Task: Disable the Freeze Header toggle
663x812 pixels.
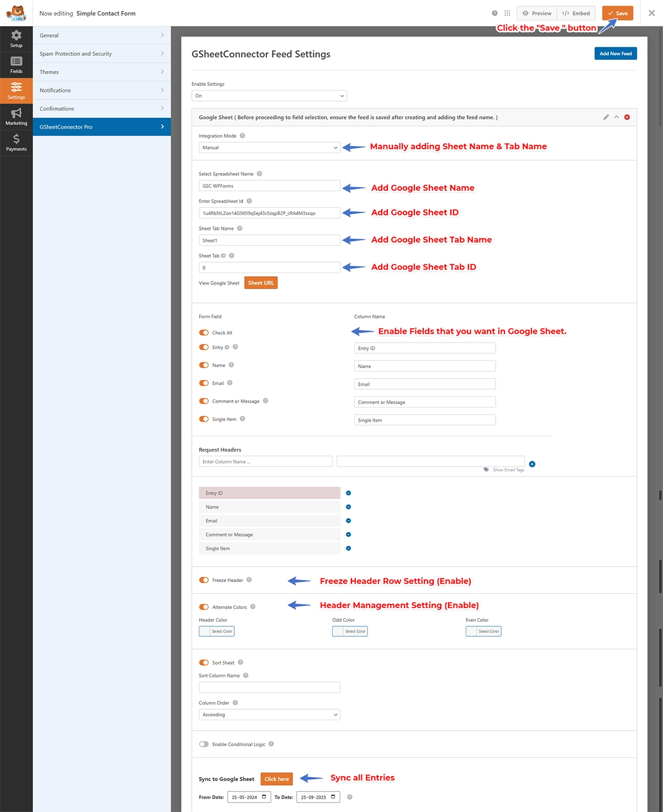Action: pos(204,580)
